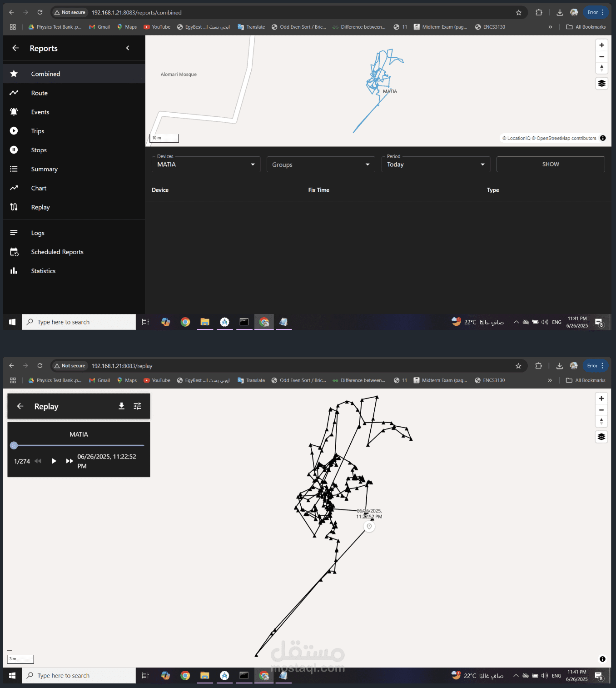Open the Route report
Image resolution: width=616 pixels, height=688 pixels.
coord(74,93)
